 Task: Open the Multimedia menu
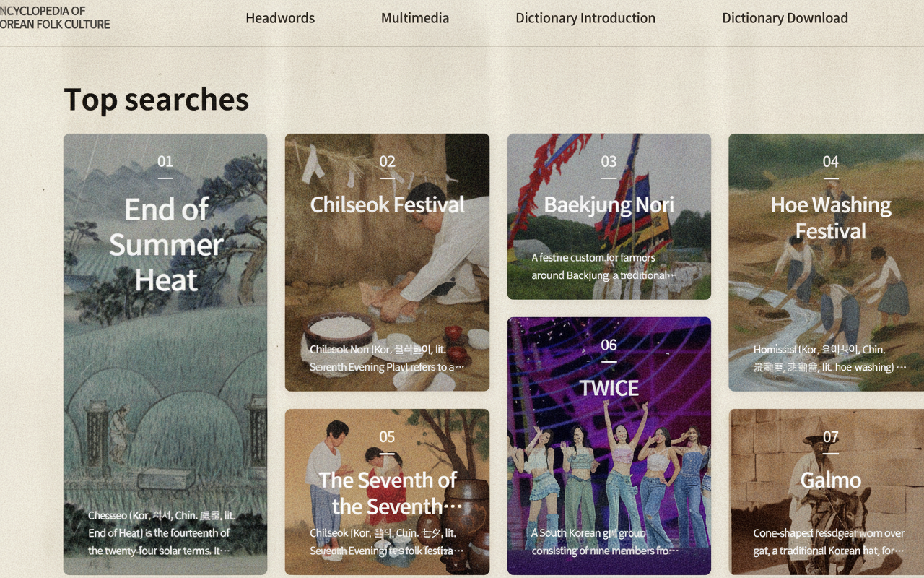click(x=415, y=18)
